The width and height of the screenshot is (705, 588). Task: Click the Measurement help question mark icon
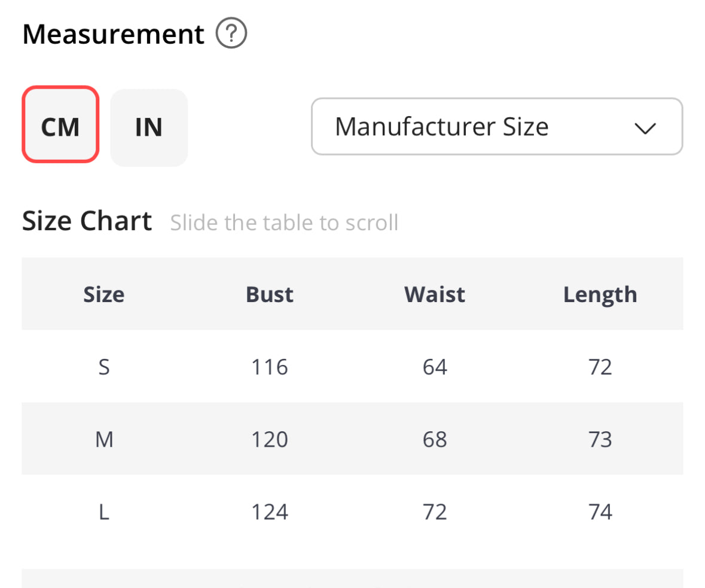tap(231, 35)
